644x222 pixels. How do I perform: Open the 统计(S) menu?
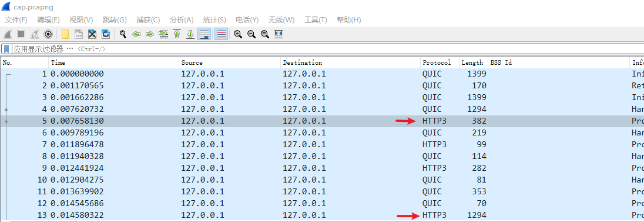click(214, 20)
